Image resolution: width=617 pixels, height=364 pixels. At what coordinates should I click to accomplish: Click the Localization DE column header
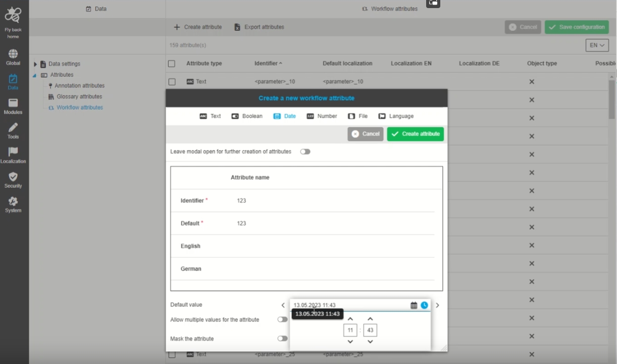coord(479,64)
